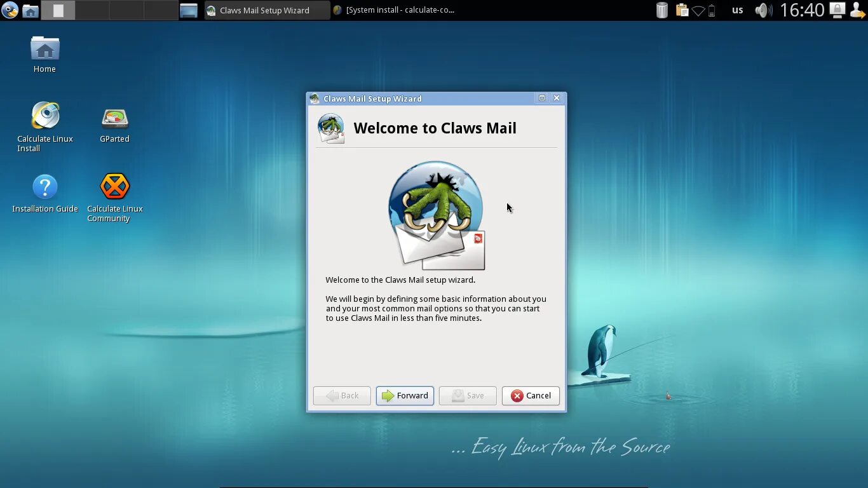Cancel the Claws Mail Setup Wizard
The width and height of the screenshot is (868, 488).
click(531, 395)
